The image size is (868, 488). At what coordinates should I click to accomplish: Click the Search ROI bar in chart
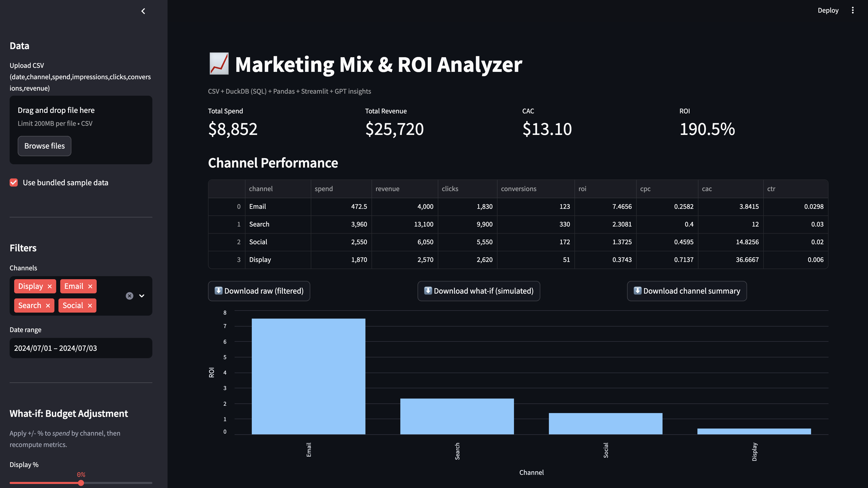click(457, 417)
